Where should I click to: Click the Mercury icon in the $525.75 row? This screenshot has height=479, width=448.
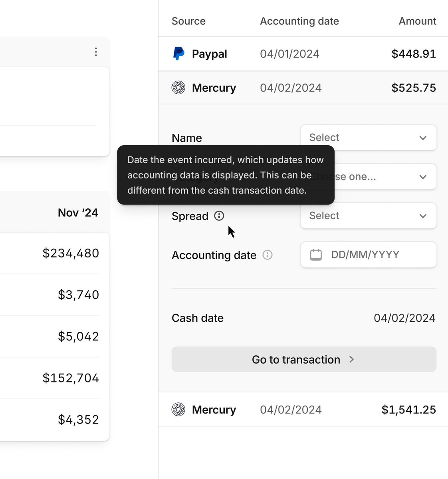point(178,87)
